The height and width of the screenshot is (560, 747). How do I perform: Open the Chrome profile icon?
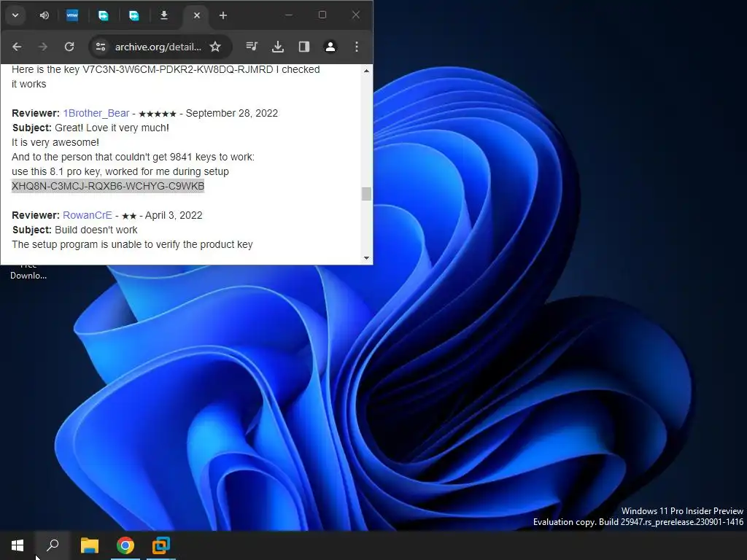(330, 47)
